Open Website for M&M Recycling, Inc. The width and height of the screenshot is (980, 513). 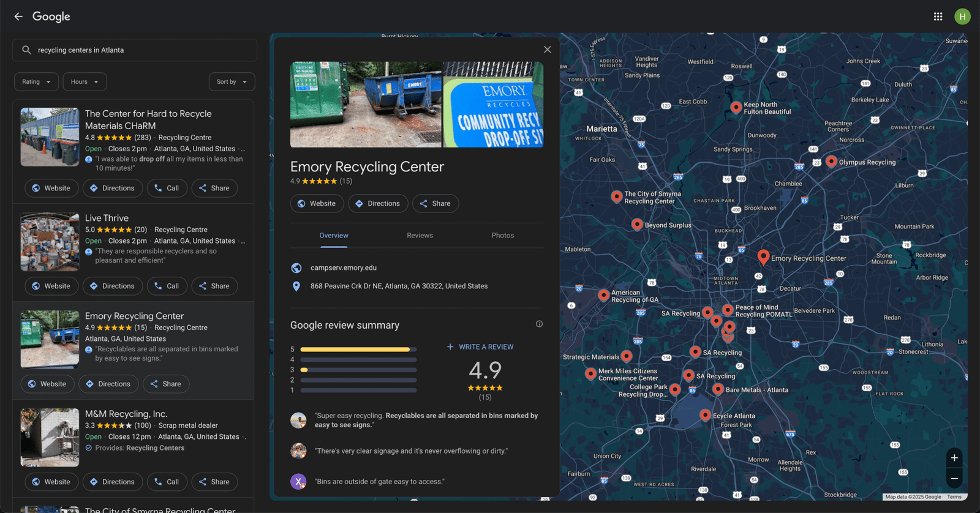click(51, 482)
